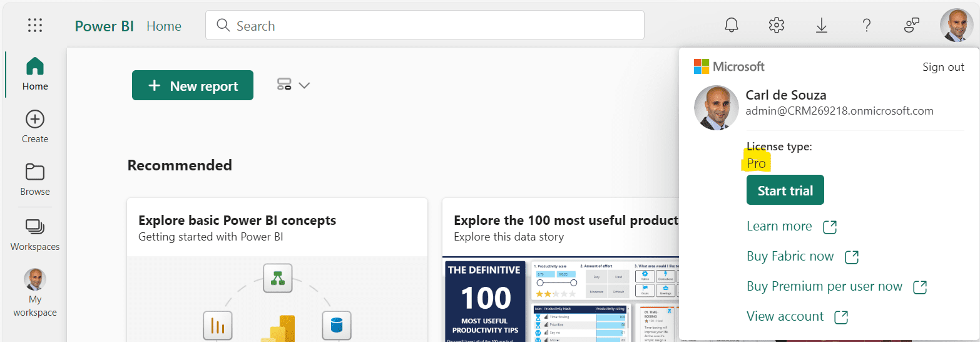The height and width of the screenshot is (342, 980).
Task: Click the New report button
Action: (x=193, y=85)
